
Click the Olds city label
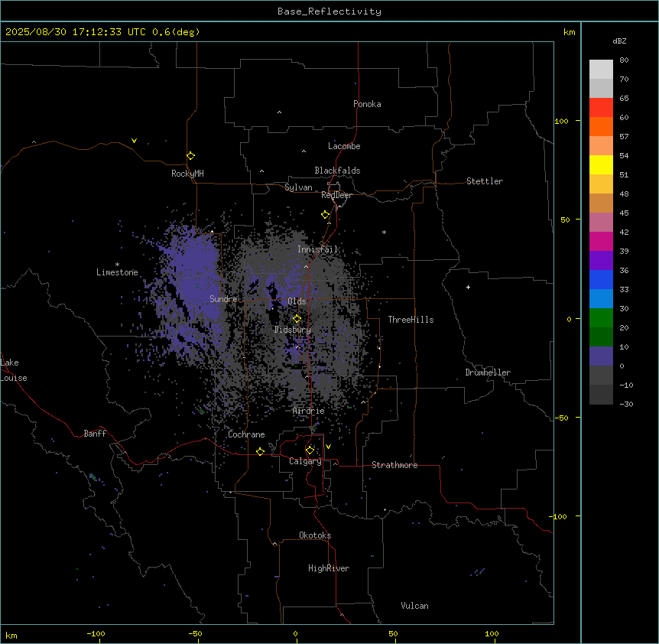297,301
